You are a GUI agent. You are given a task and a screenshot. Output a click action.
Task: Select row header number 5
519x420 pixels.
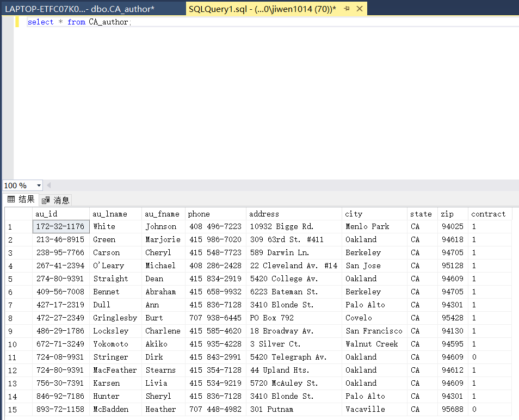pyautogui.click(x=18, y=279)
